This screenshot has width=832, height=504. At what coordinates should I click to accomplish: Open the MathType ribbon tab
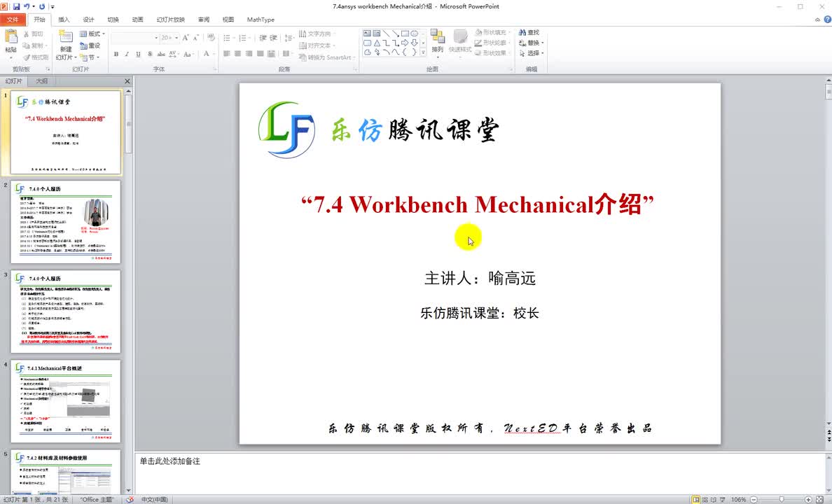click(x=261, y=20)
